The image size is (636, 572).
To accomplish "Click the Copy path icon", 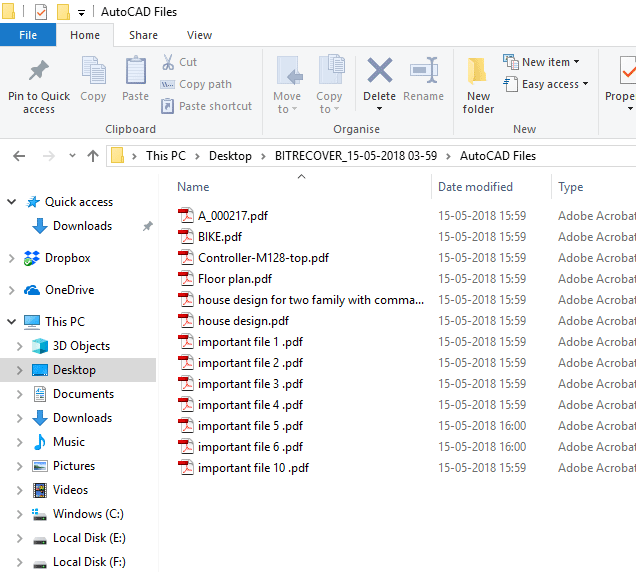I will pyautogui.click(x=168, y=84).
